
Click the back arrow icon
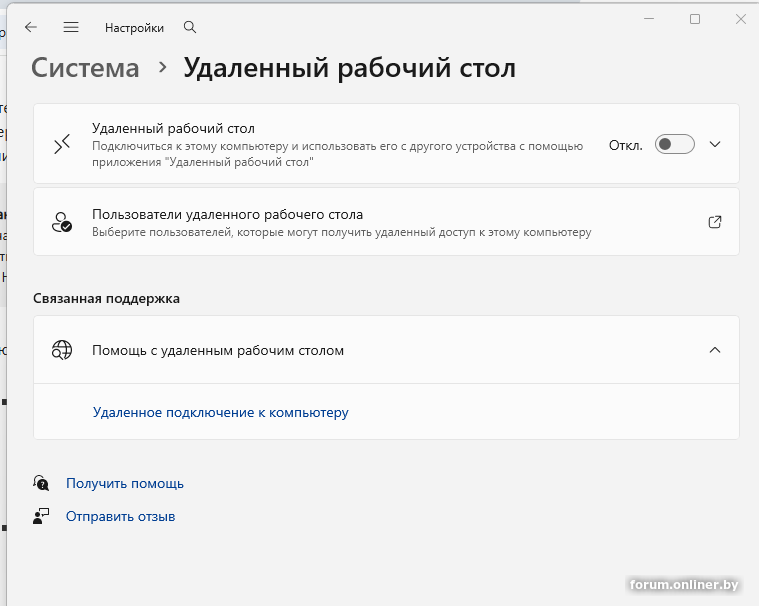click(x=30, y=28)
